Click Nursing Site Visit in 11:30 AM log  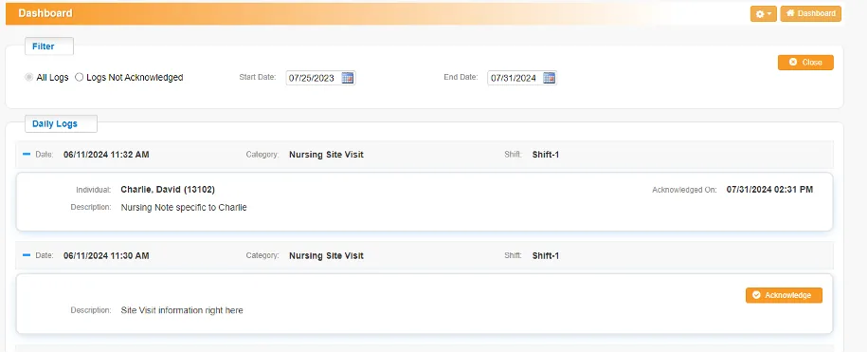coord(326,256)
